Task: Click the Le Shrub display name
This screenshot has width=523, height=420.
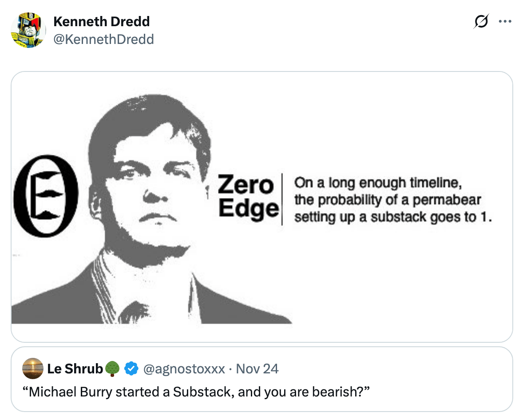Action: click(x=75, y=368)
